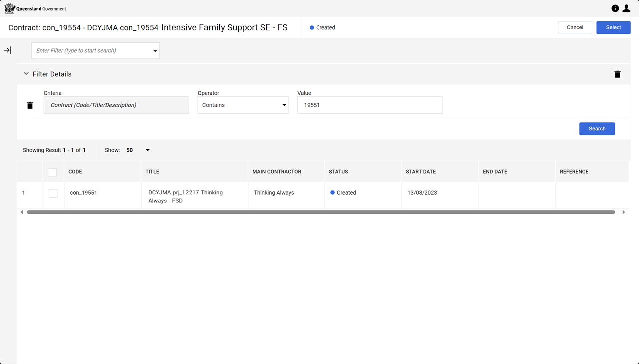Viewport: 639px width, 364px height.
Task: Tick the select-all header checkbox
Action: [x=52, y=172]
